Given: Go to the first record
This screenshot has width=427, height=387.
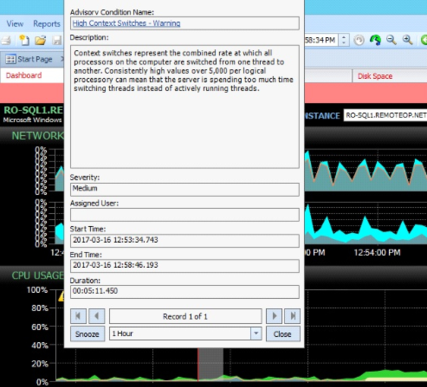Looking at the screenshot, I should click(78, 316).
